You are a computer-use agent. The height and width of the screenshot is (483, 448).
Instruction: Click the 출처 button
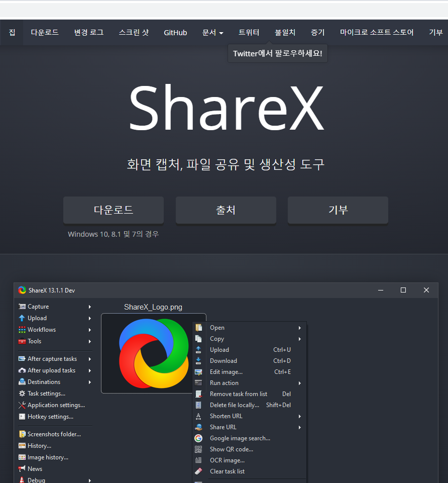point(226,210)
